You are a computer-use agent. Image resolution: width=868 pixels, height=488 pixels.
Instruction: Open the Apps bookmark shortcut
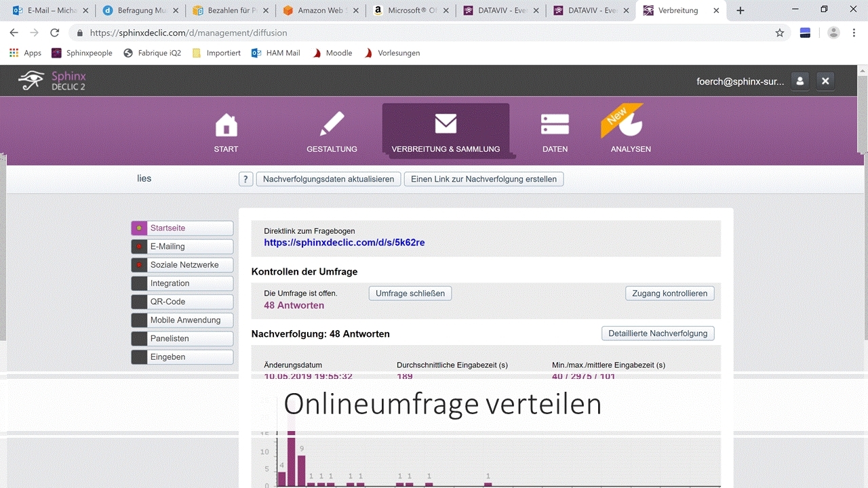26,53
